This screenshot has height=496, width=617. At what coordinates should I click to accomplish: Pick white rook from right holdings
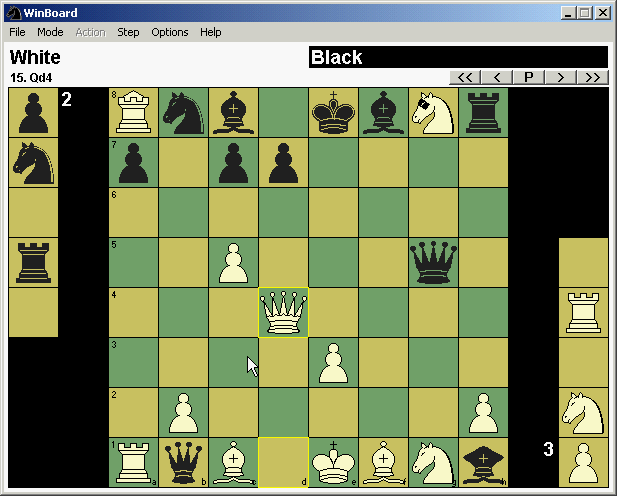pos(584,313)
